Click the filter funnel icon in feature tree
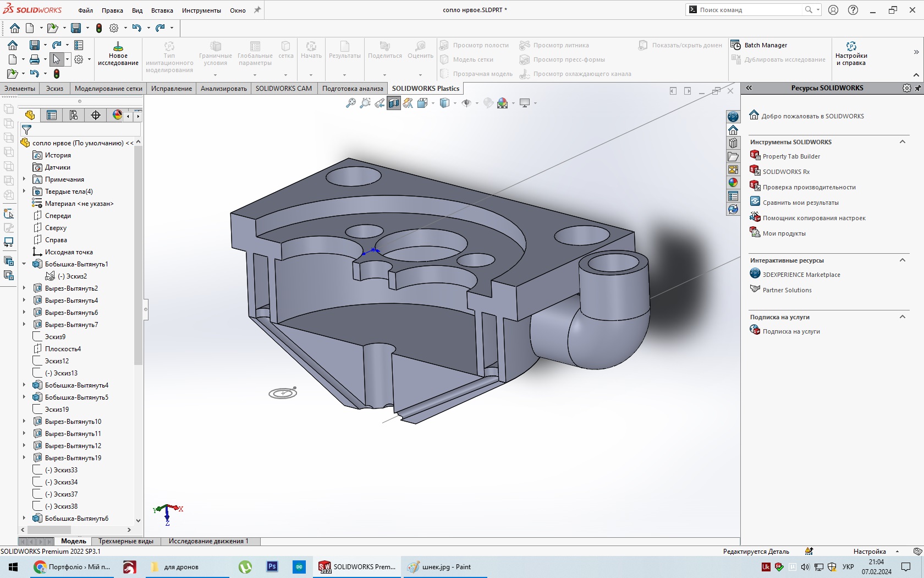This screenshot has width=924, height=578. click(x=26, y=130)
